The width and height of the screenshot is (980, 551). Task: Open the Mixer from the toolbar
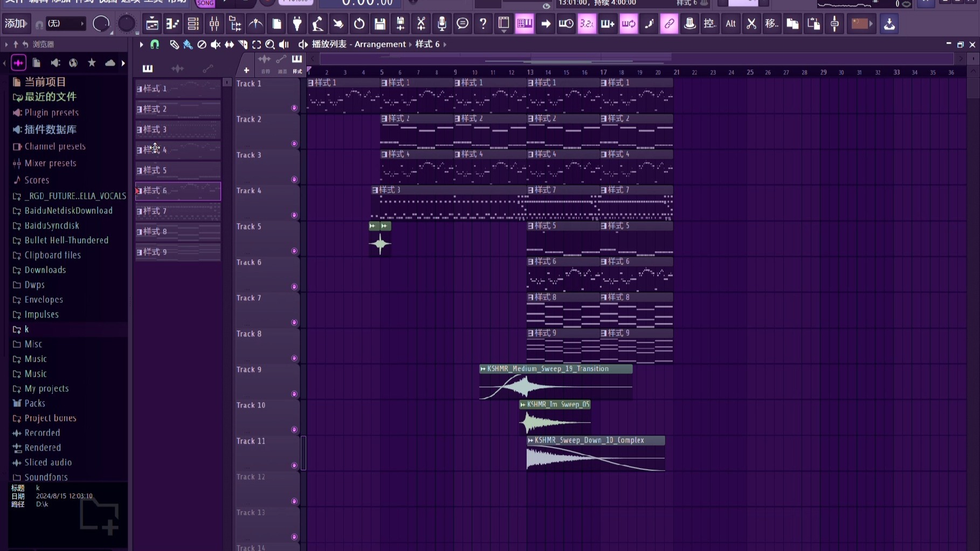214,24
